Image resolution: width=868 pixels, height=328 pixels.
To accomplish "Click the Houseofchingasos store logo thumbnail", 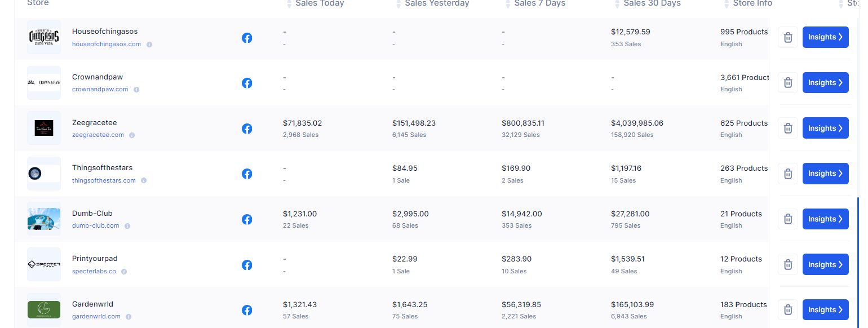I will (44, 38).
